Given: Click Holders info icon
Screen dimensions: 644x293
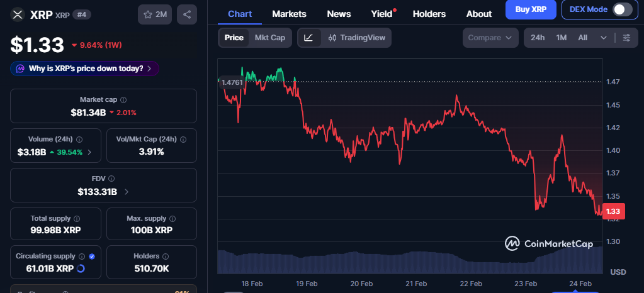Looking at the screenshot, I should (x=165, y=257).
